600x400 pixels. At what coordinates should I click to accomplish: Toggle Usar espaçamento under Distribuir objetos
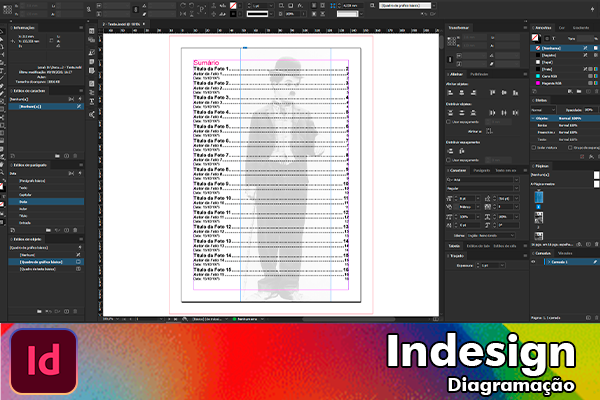click(x=448, y=122)
